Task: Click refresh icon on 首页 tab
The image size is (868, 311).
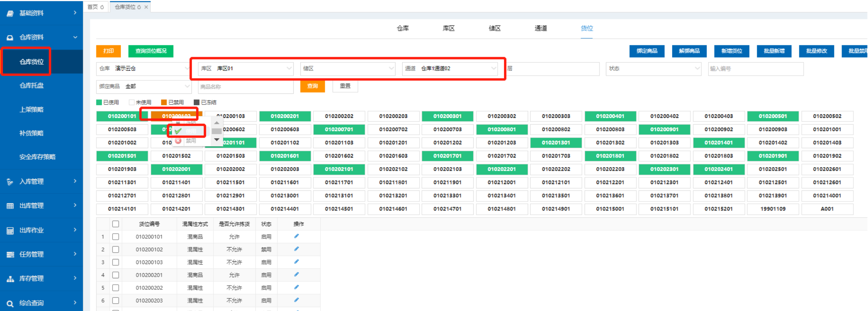Action: (x=102, y=7)
